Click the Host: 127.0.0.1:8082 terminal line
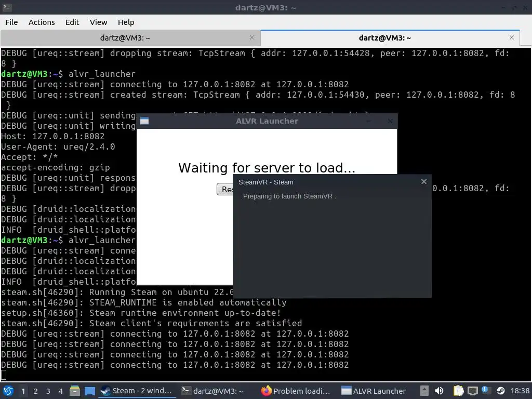Viewport: 532px width, 399px height. point(52,137)
